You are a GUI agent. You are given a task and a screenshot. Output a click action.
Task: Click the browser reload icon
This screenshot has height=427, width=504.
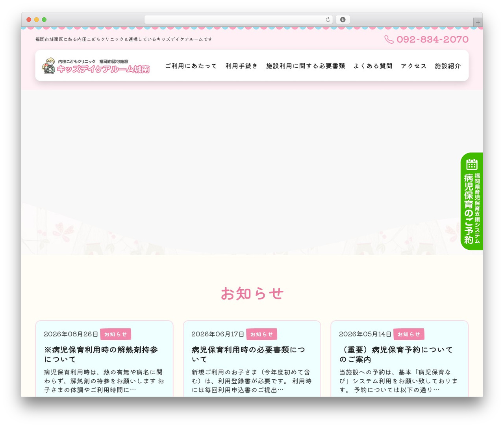point(328,20)
